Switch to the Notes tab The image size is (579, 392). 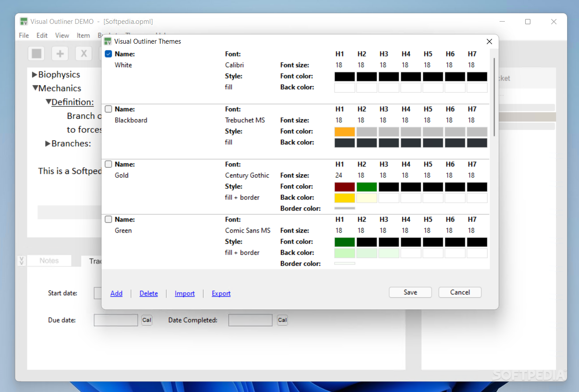pyautogui.click(x=49, y=260)
